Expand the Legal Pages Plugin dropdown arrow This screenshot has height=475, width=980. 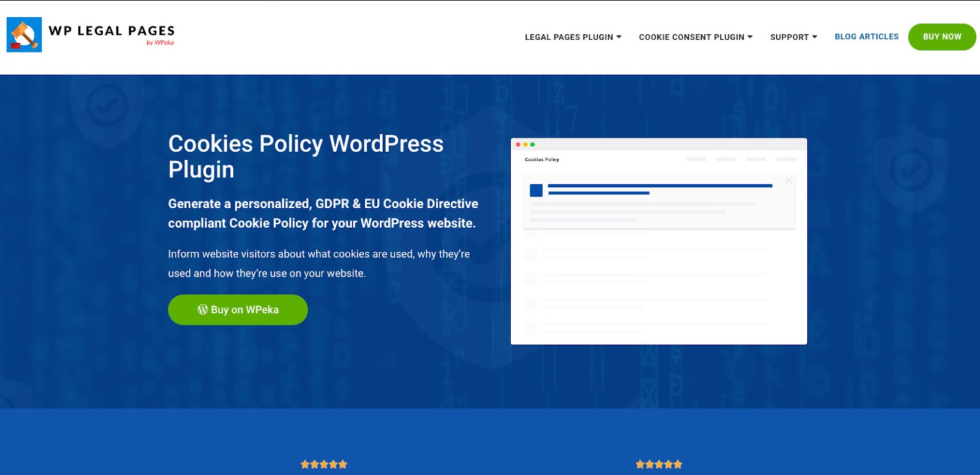tap(619, 37)
